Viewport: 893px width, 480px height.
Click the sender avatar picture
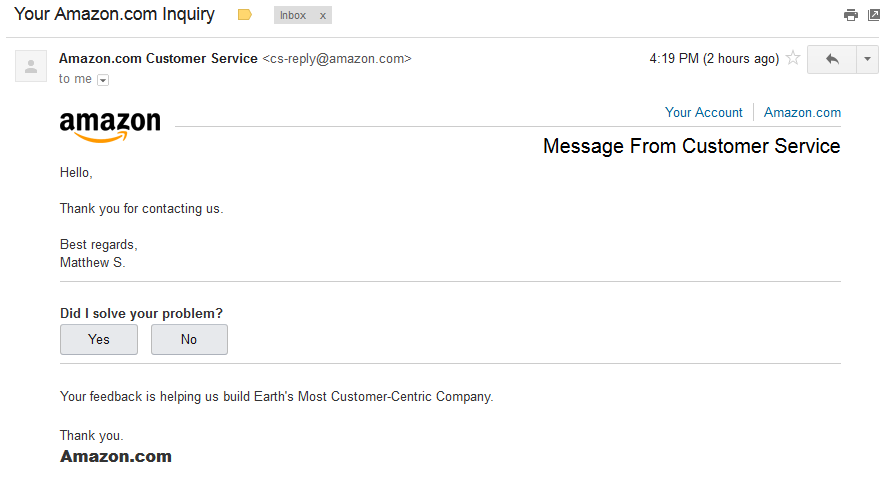[31, 66]
